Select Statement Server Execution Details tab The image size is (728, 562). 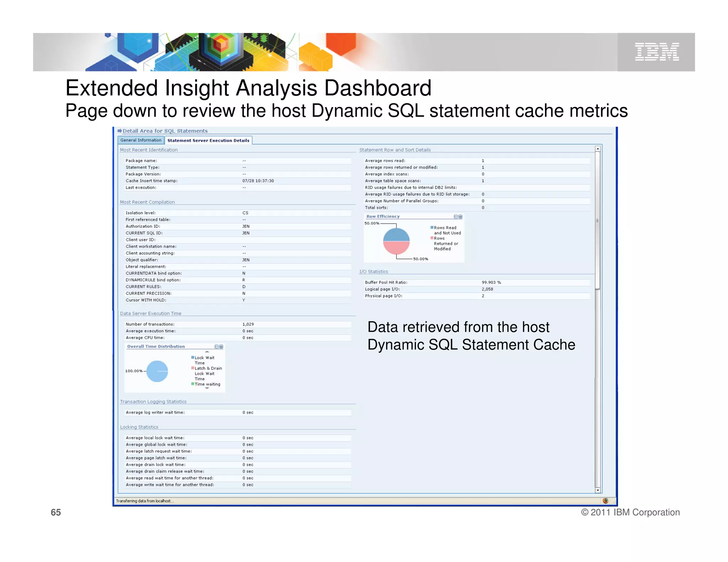click(208, 140)
